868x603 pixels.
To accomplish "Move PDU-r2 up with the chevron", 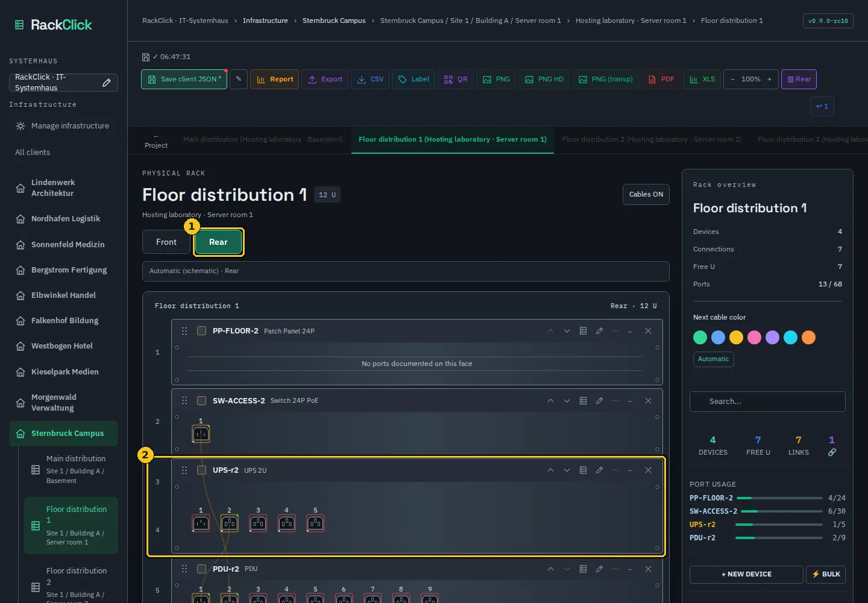I will point(550,569).
